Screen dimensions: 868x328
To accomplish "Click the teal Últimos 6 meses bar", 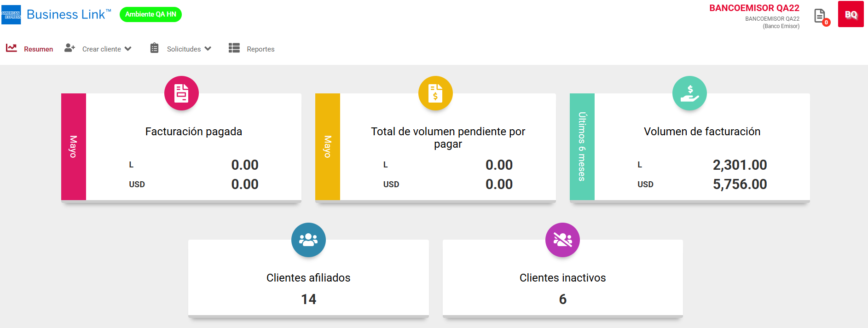I will tap(582, 146).
